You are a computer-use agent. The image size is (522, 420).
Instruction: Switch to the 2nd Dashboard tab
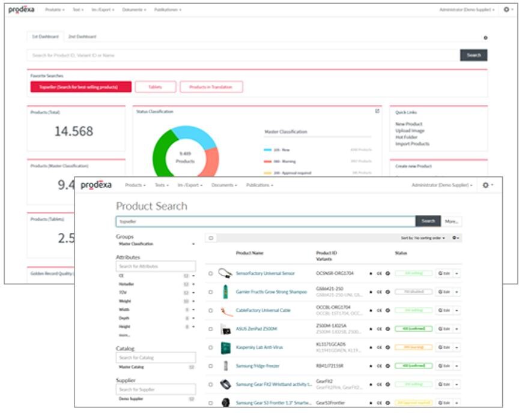(x=82, y=37)
